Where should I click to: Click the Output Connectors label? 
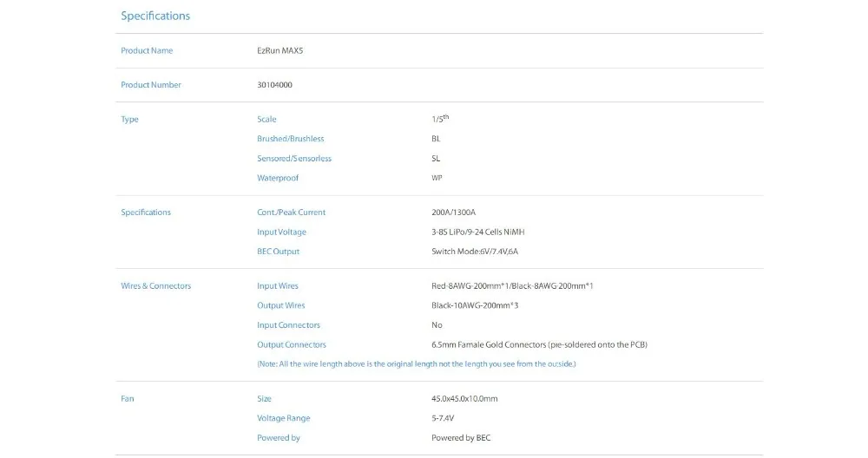291,344
